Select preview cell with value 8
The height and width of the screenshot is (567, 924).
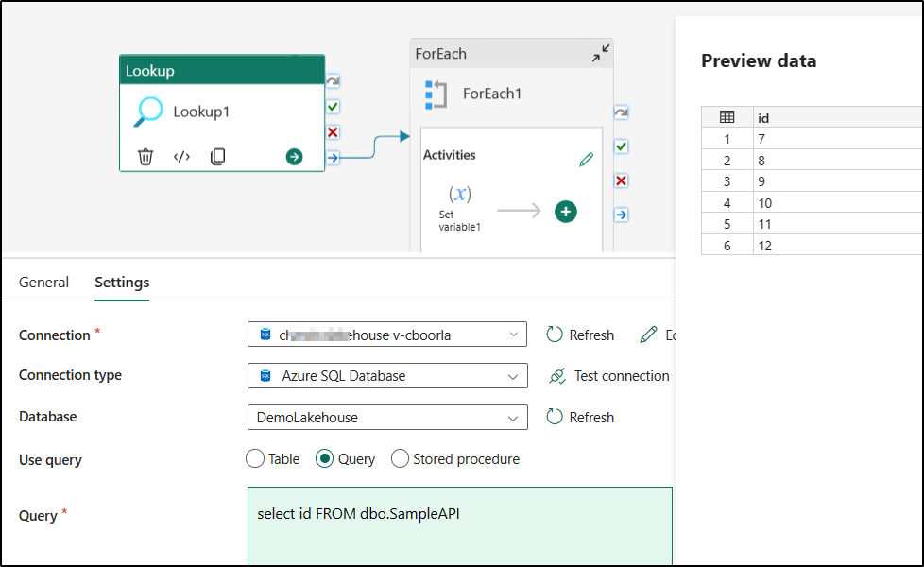click(837, 161)
